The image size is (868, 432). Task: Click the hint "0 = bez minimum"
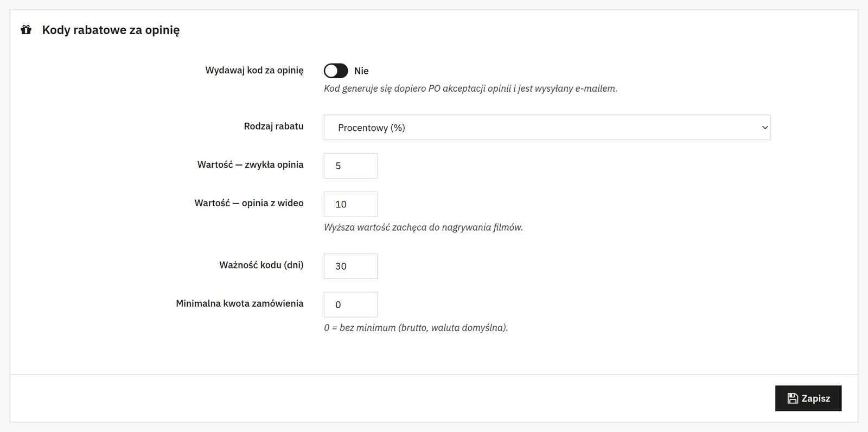[x=416, y=328]
